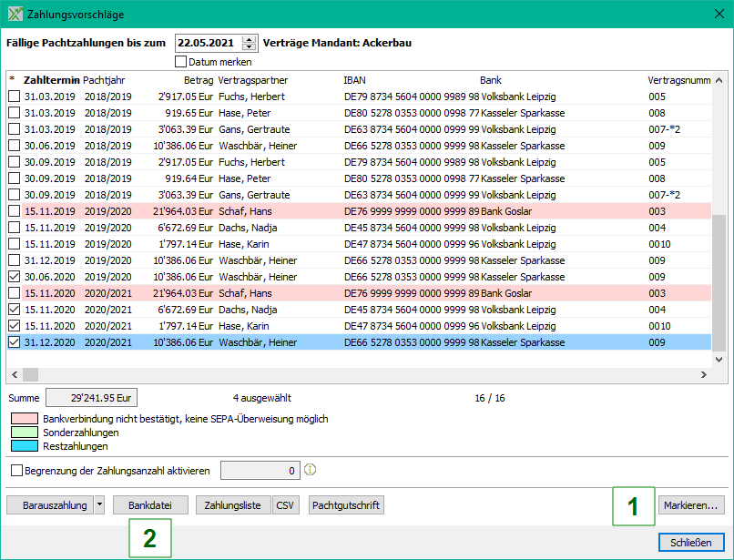Click the payment count limit input field
Viewport: 734px width, 560px height.
click(x=260, y=471)
